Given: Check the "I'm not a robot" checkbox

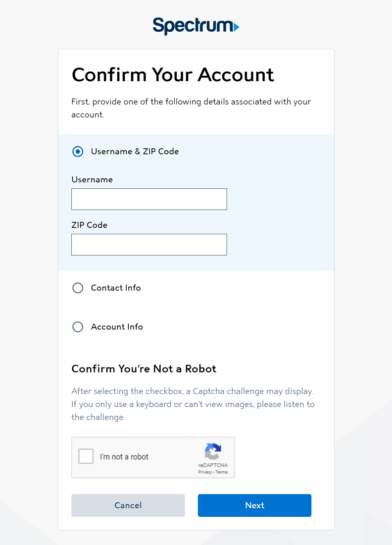Looking at the screenshot, I should [86, 456].
